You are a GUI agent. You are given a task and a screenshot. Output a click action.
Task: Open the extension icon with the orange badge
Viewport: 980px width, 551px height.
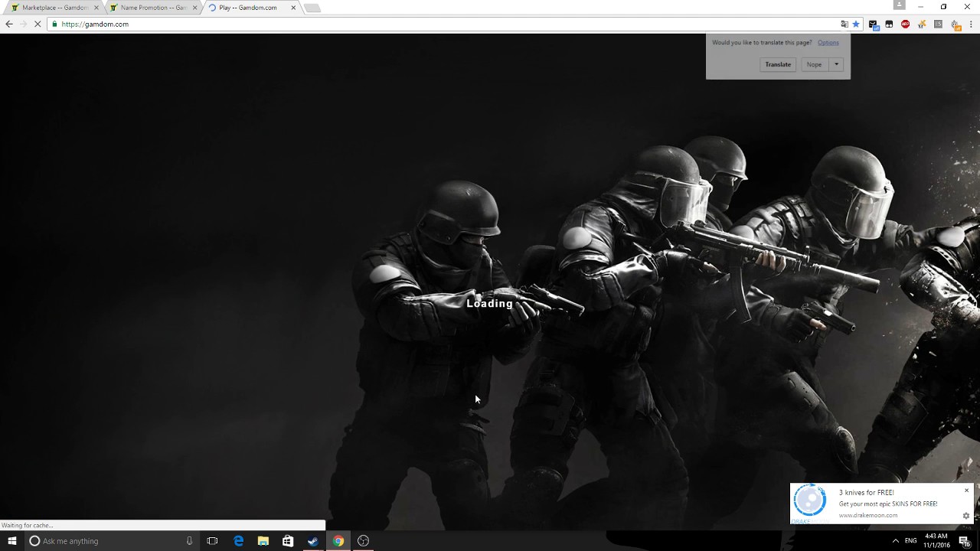pyautogui.click(x=955, y=24)
